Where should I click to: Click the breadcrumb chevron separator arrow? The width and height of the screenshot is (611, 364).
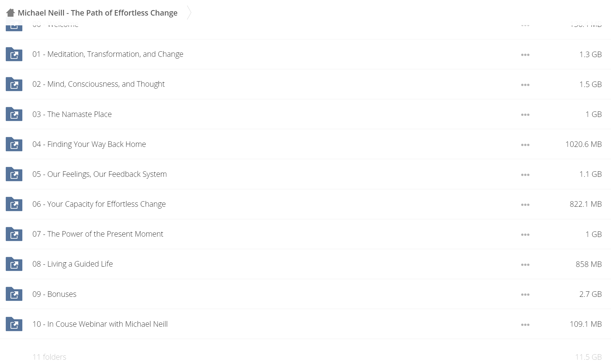tap(189, 13)
